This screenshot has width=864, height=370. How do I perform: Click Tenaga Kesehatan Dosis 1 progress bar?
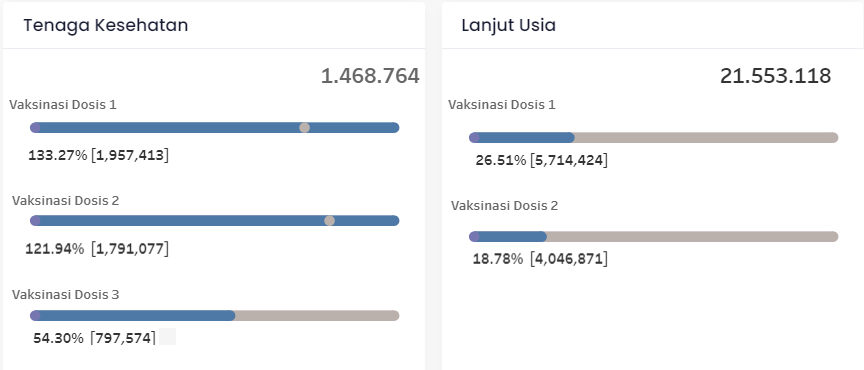coord(214,128)
